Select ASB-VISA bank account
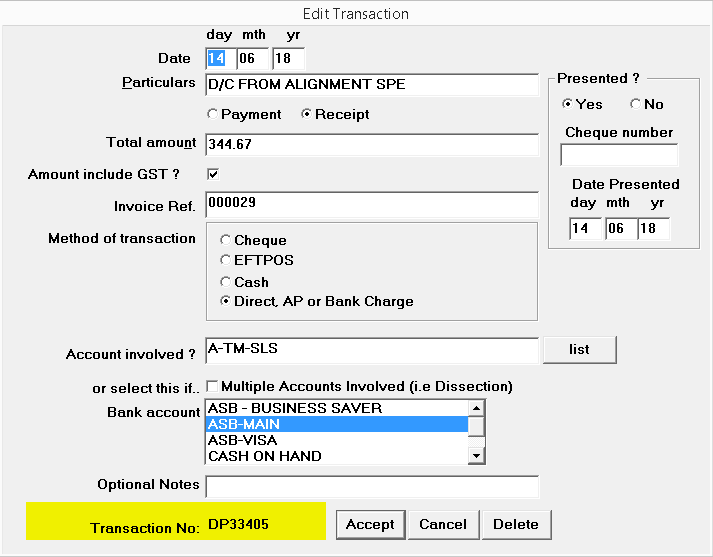Viewport: 713px width, 557px height. point(337,440)
